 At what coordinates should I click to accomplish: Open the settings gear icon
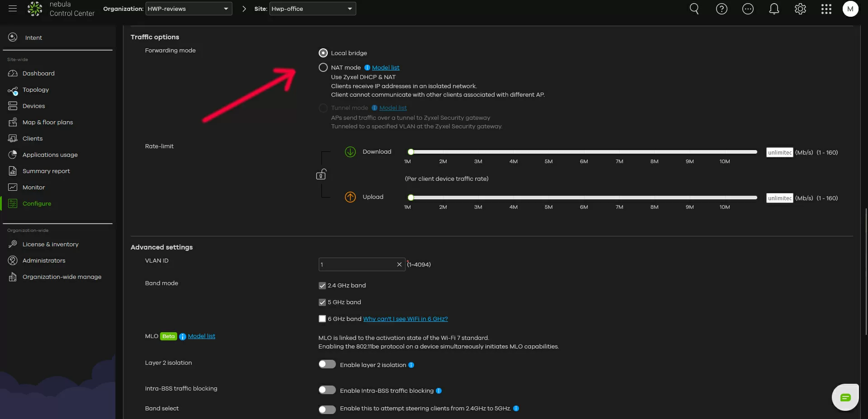point(800,9)
